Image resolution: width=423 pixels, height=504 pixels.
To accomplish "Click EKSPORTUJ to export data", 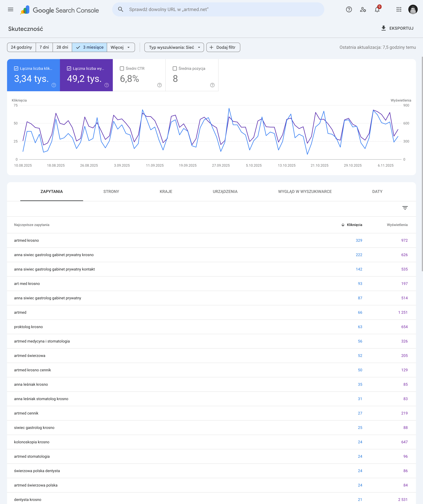I will [x=397, y=28].
